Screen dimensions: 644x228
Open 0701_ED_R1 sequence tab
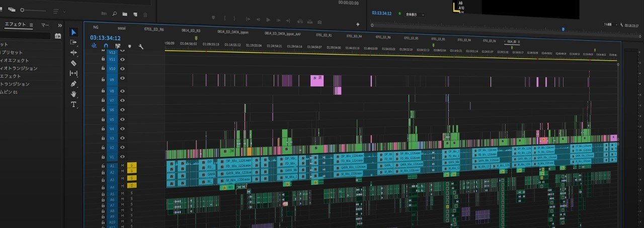324,35
